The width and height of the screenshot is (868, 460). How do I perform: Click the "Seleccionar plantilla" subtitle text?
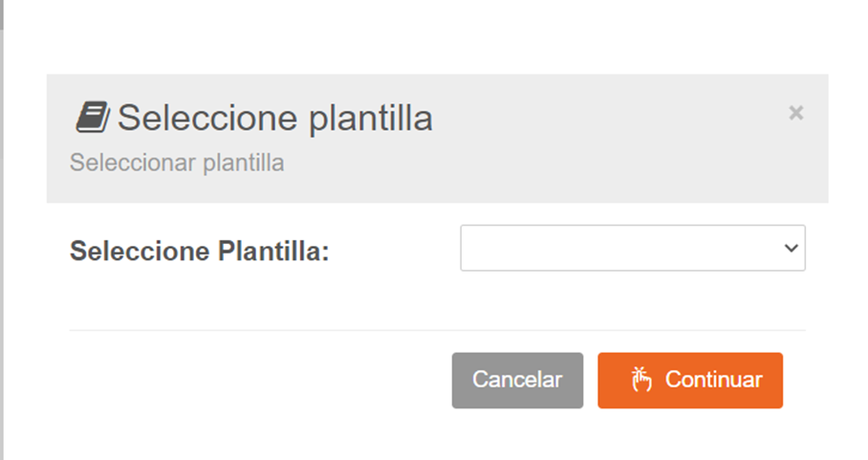click(x=177, y=163)
